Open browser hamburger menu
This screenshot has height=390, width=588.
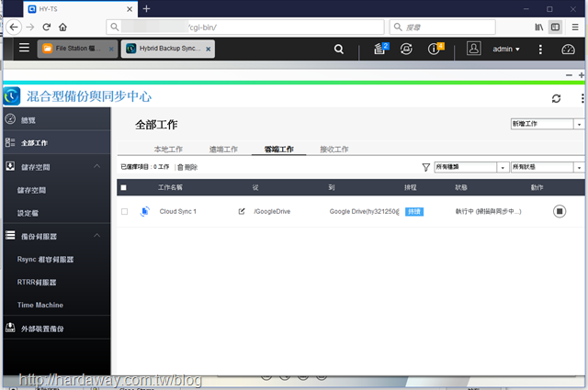pos(575,27)
